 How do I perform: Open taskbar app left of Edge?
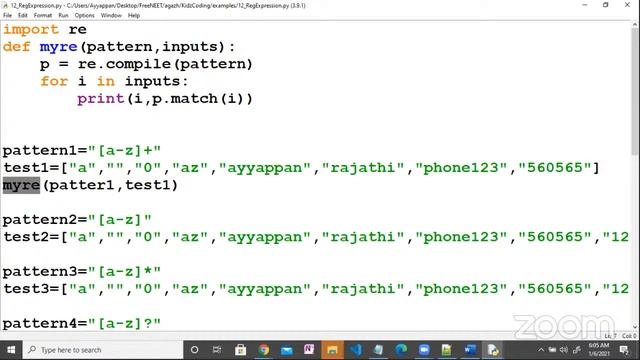click(378, 350)
